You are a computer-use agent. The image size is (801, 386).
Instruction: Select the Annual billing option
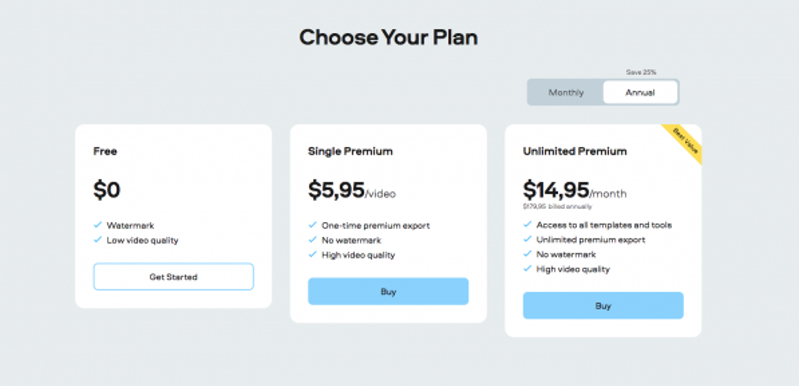click(640, 92)
